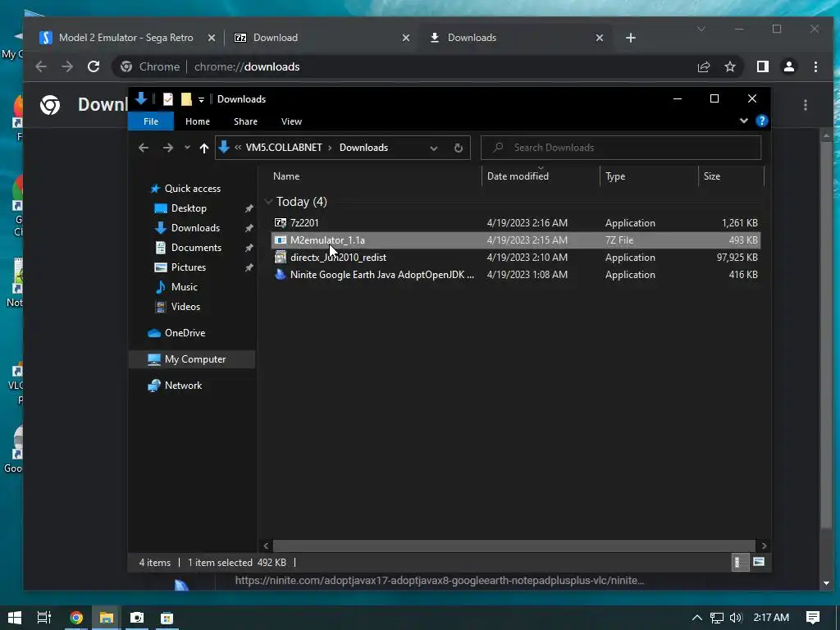Click the 7z2201 file icon
This screenshot has width=840, height=630.
pos(281,223)
